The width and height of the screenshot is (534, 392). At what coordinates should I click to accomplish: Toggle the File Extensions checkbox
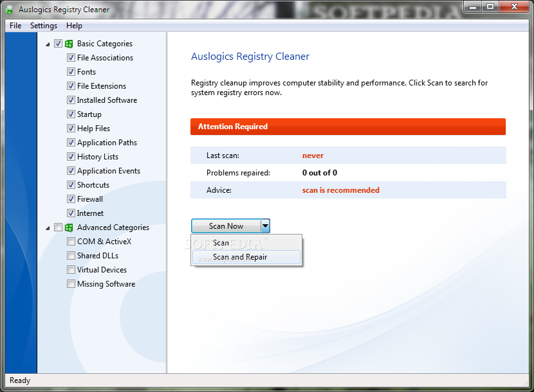71,85
